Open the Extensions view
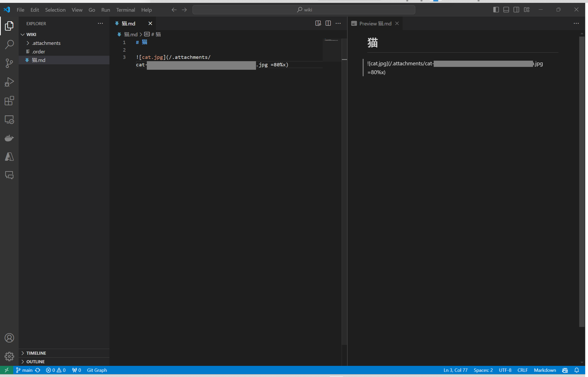Image resolution: width=588 pixels, height=377 pixels. [9, 101]
